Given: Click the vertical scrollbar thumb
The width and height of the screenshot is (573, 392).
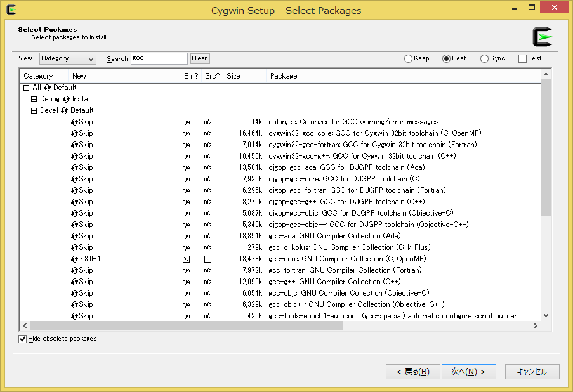Looking at the screenshot, I should click(x=546, y=148).
